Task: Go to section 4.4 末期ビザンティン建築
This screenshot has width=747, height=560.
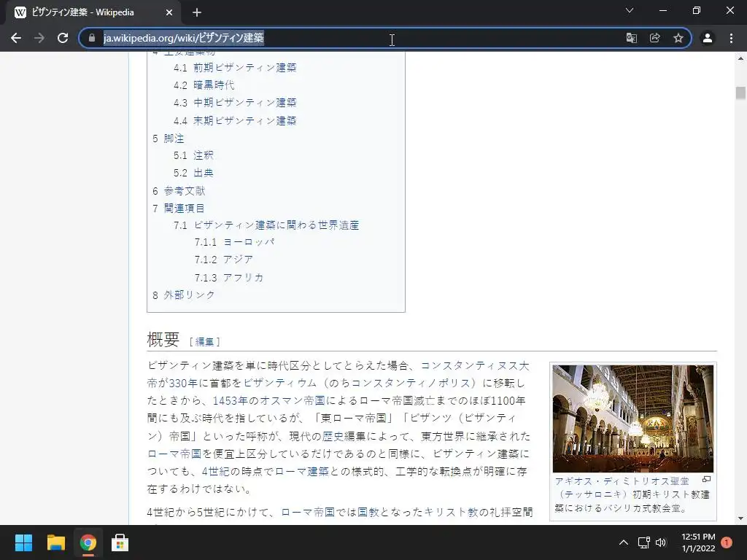Action: point(235,121)
